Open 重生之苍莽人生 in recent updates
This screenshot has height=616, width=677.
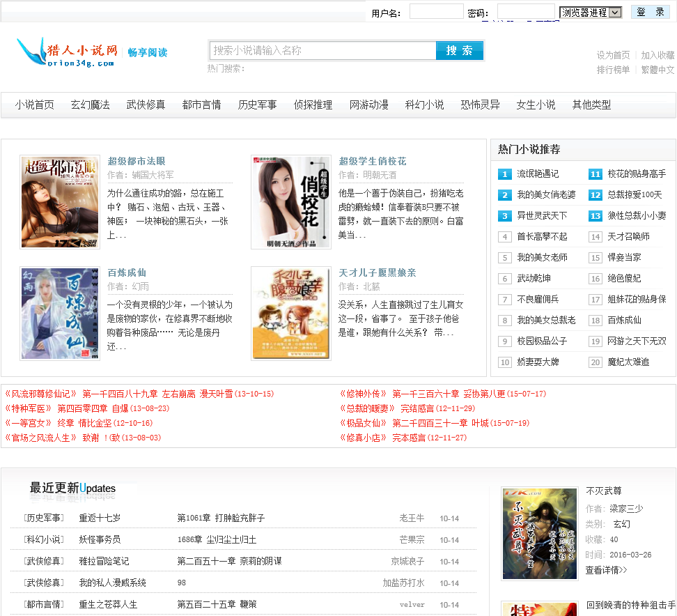click(x=108, y=604)
